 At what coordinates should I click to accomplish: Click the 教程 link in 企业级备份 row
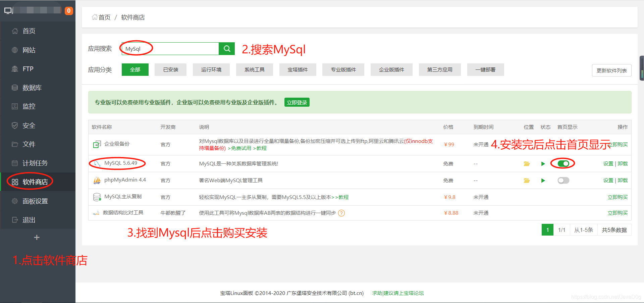261,148
